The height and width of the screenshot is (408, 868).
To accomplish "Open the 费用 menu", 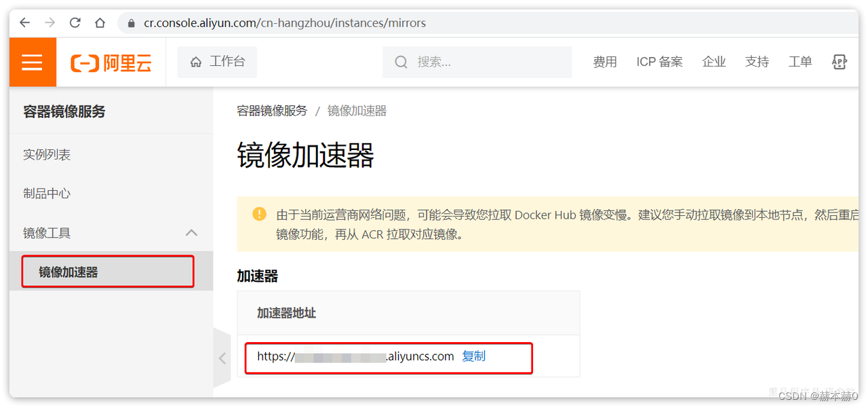I will pyautogui.click(x=605, y=62).
